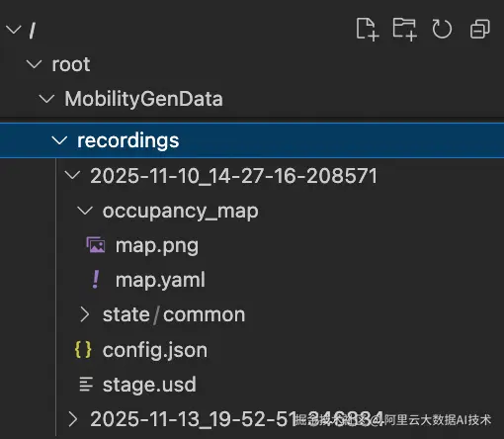
Task: Collapse the root folder chevron
Action: [35, 64]
